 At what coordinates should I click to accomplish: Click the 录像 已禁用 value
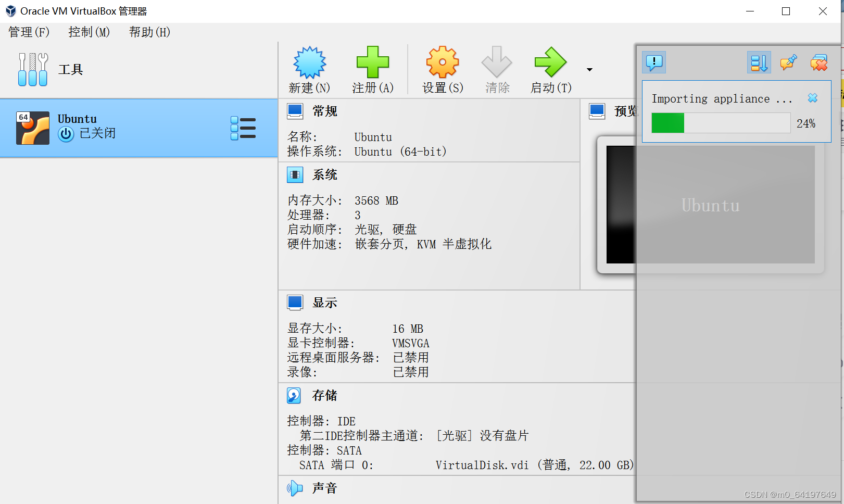[411, 372]
